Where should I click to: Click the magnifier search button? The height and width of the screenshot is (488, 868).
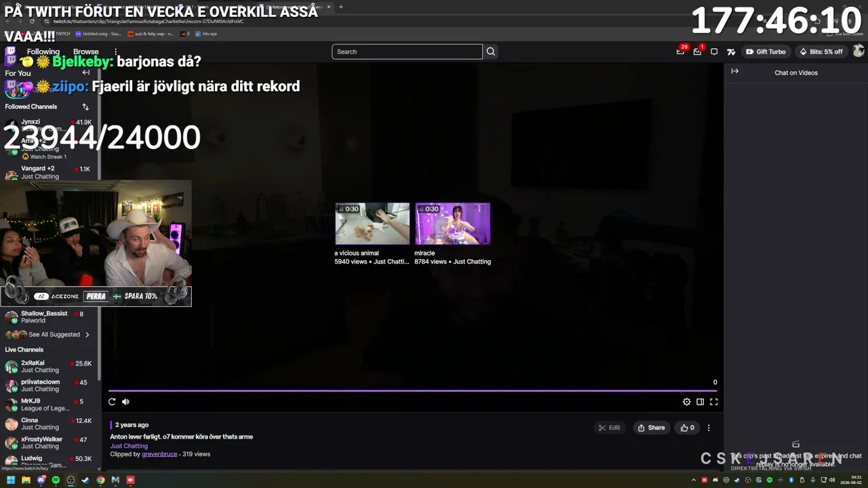point(490,52)
